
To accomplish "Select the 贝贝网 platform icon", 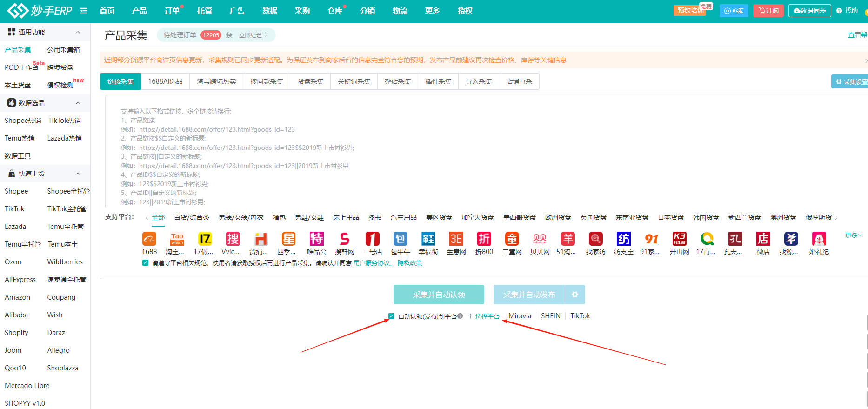I will (540, 239).
